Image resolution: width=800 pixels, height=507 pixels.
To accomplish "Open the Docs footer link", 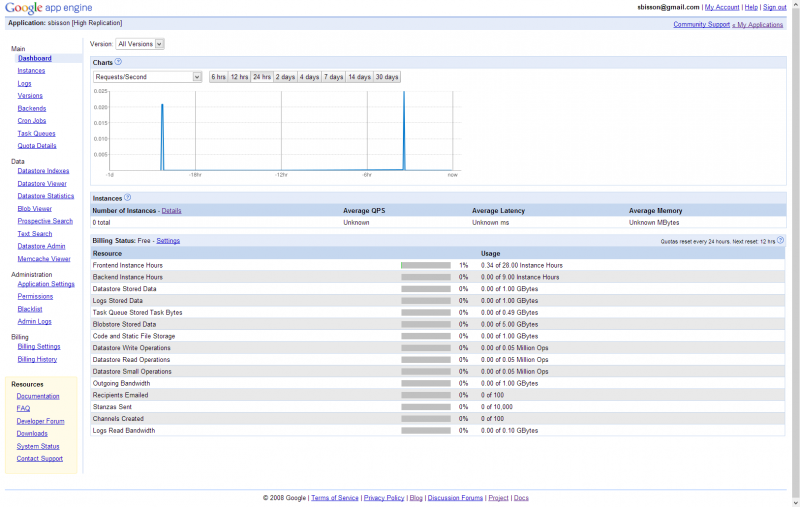I will coord(521,498).
